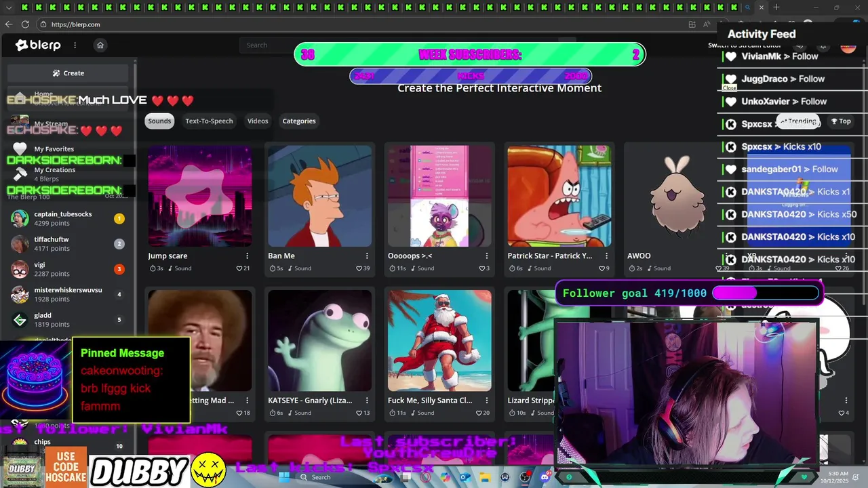Open Oooops >.< options menu

(486, 256)
